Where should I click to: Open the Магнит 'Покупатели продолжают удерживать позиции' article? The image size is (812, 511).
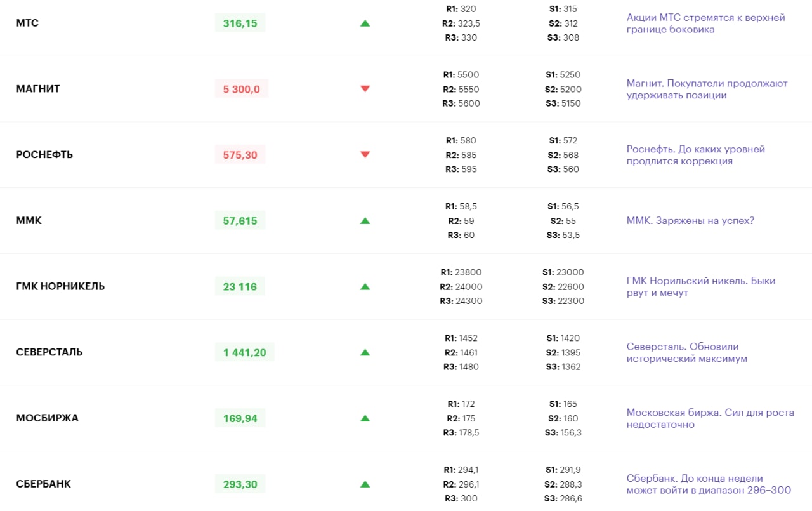click(707, 90)
